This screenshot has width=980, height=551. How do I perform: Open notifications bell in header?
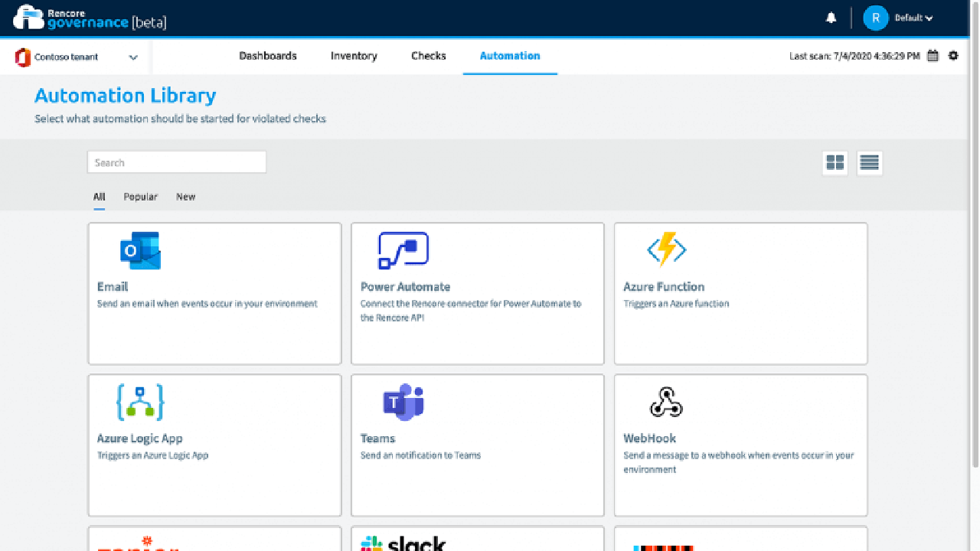pos(831,18)
